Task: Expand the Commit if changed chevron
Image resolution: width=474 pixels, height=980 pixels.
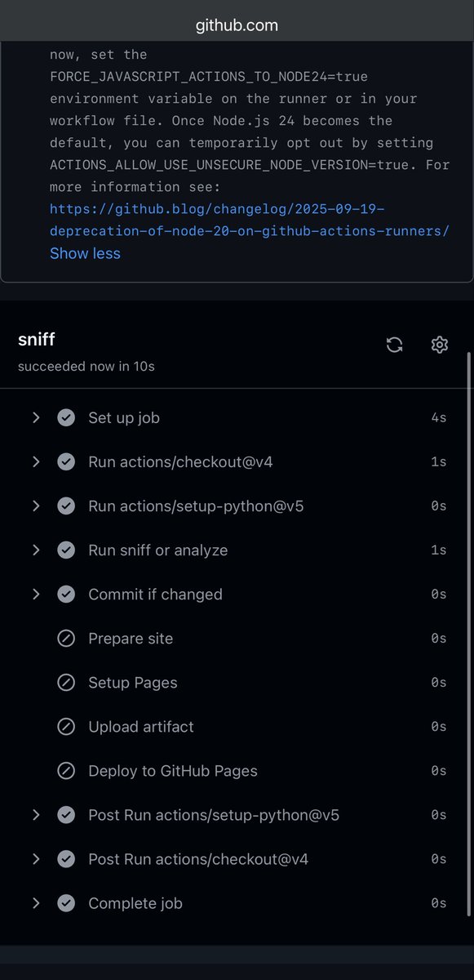Action: [x=36, y=595]
